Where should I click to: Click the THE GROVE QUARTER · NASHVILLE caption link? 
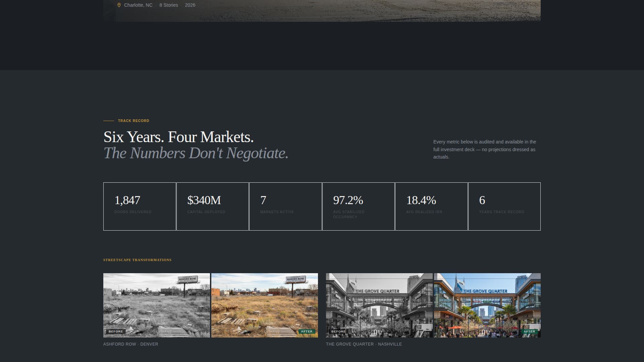pos(364,344)
